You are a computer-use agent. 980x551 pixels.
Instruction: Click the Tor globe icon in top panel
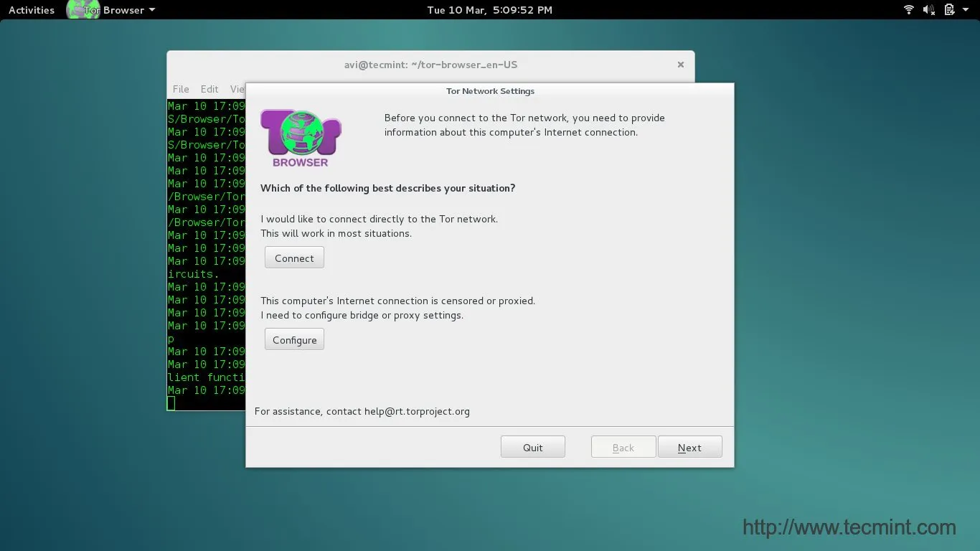point(83,10)
